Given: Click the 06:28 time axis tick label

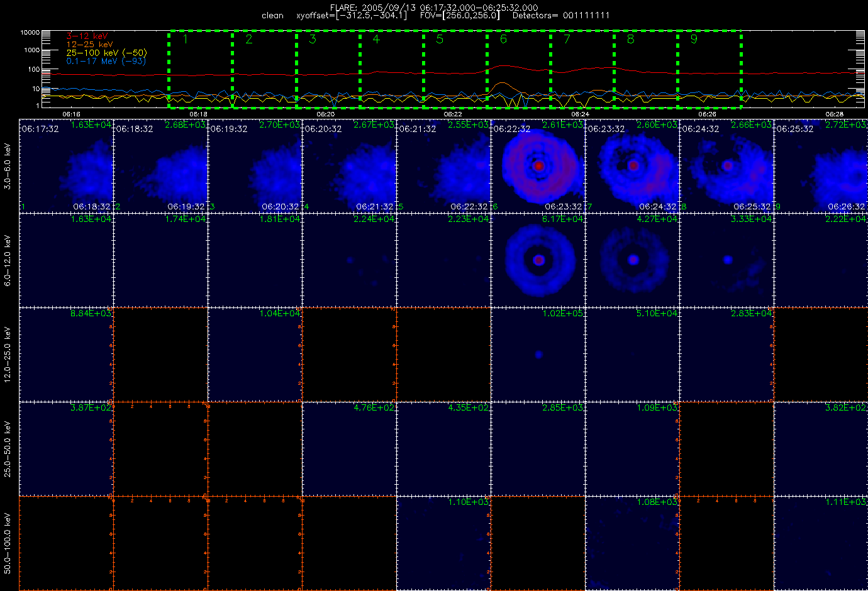Looking at the screenshot, I should (834, 114).
